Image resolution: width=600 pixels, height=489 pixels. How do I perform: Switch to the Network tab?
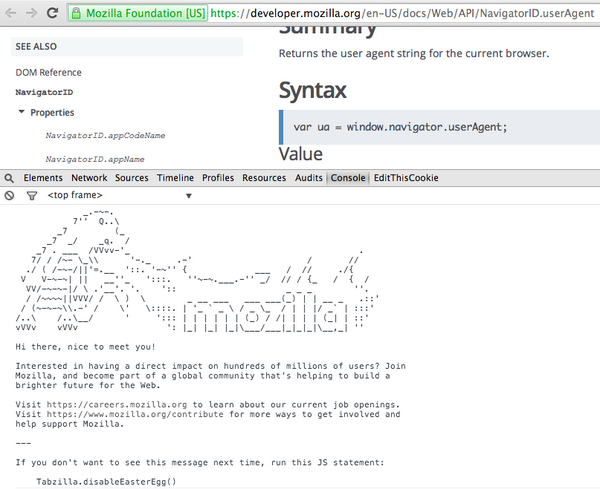pyautogui.click(x=89, y=178)
